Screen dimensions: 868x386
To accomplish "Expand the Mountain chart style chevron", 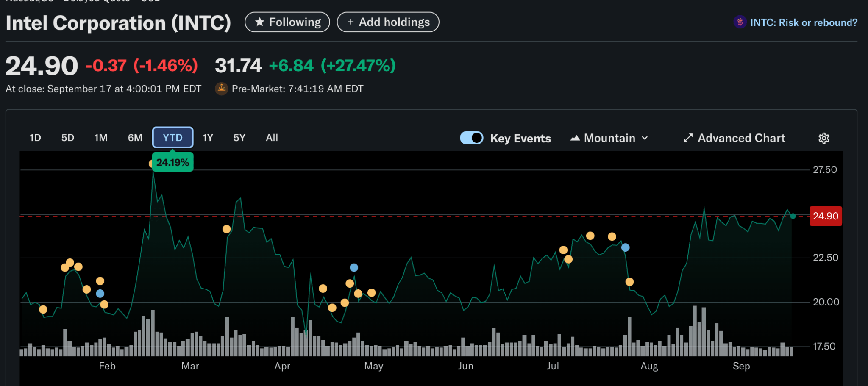I will 645,138.
